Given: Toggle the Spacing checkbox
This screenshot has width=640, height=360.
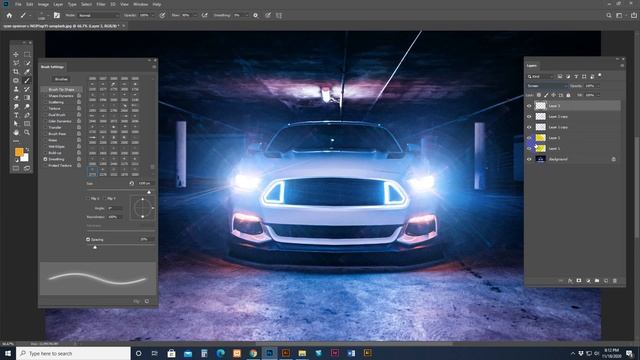Looking at the screenshot, I should 88,240.
